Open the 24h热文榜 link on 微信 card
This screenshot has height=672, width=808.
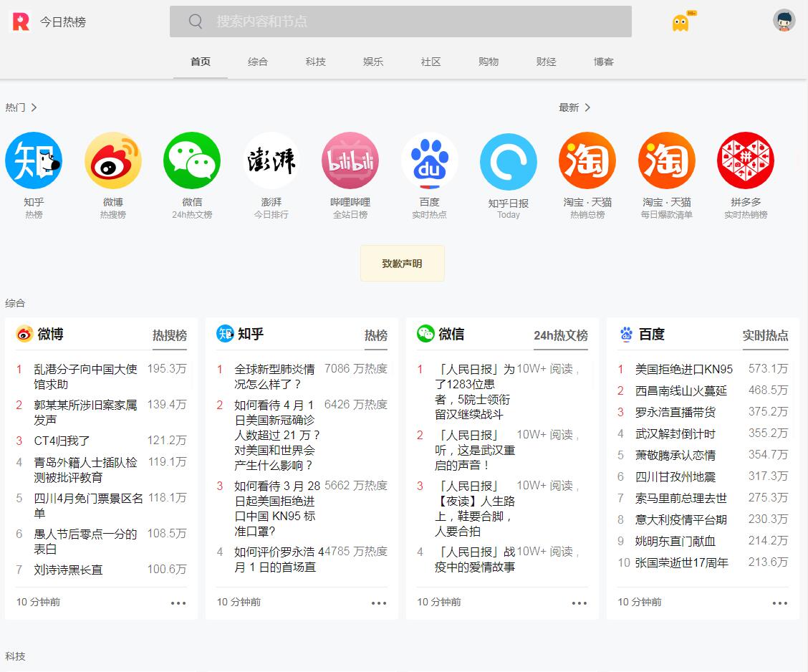(561, 335)
